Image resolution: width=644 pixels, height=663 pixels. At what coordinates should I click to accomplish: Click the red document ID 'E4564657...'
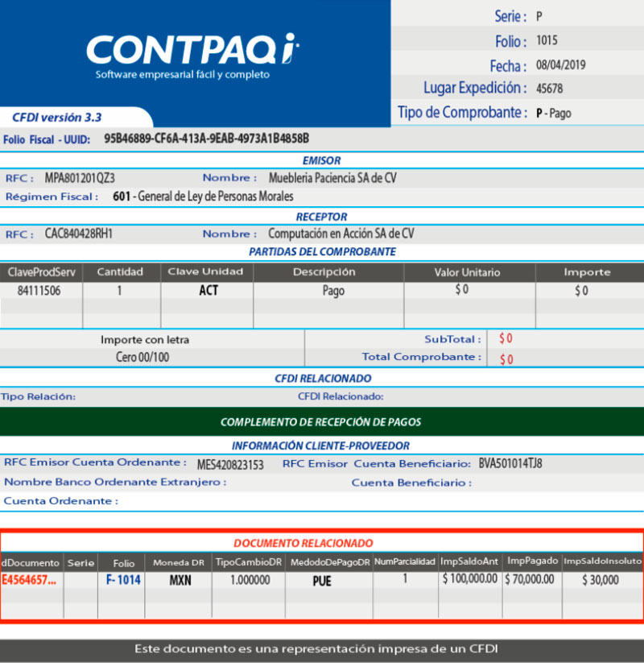29,580
